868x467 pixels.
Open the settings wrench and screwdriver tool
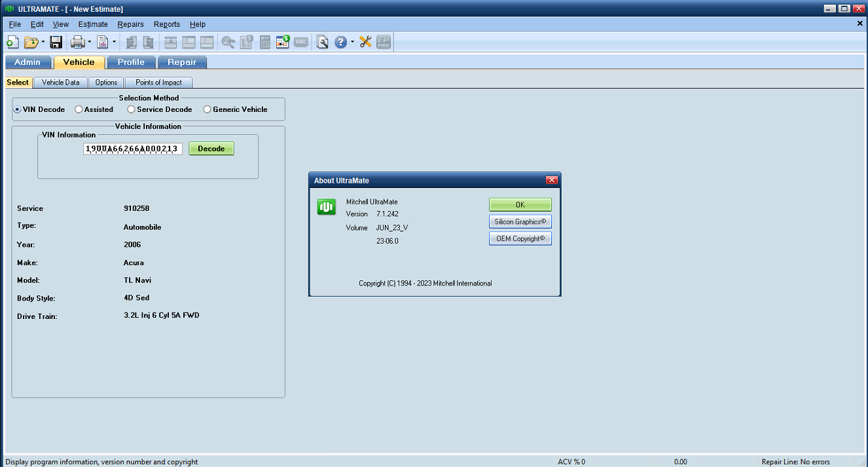click(x=365, y=42)
